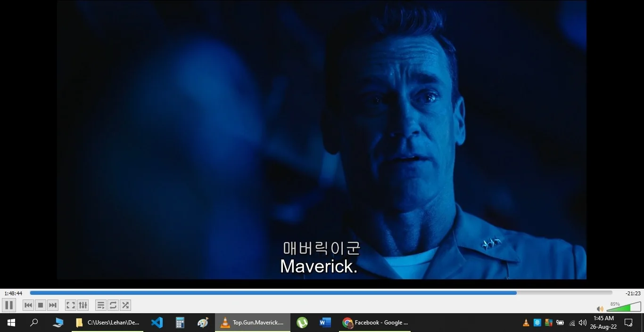Toggle the playlist view
The image size is (644, 332).
tap(101, 305)
